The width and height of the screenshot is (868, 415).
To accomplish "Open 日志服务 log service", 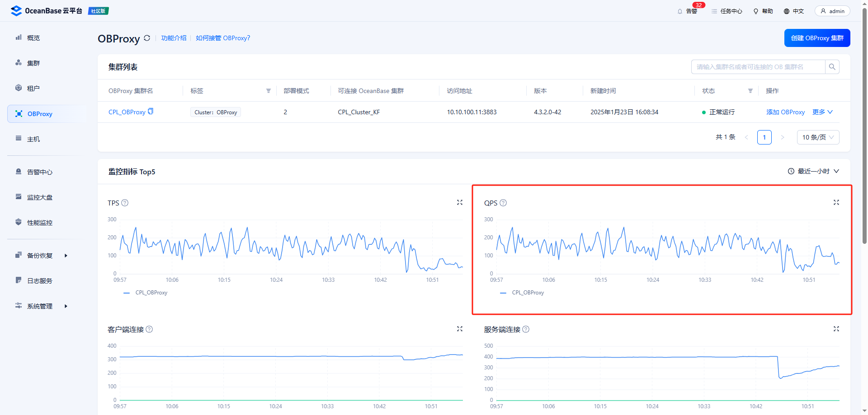I will [x=40, y=281].
